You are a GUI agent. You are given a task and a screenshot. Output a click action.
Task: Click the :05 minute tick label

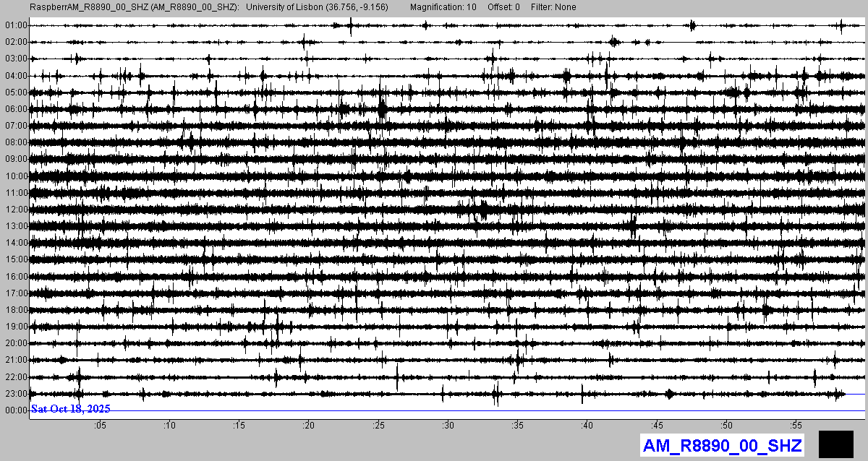pos(99,426)
